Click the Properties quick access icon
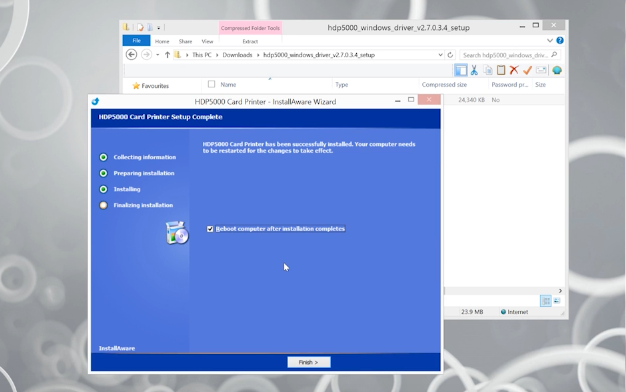 click(140, 28)
